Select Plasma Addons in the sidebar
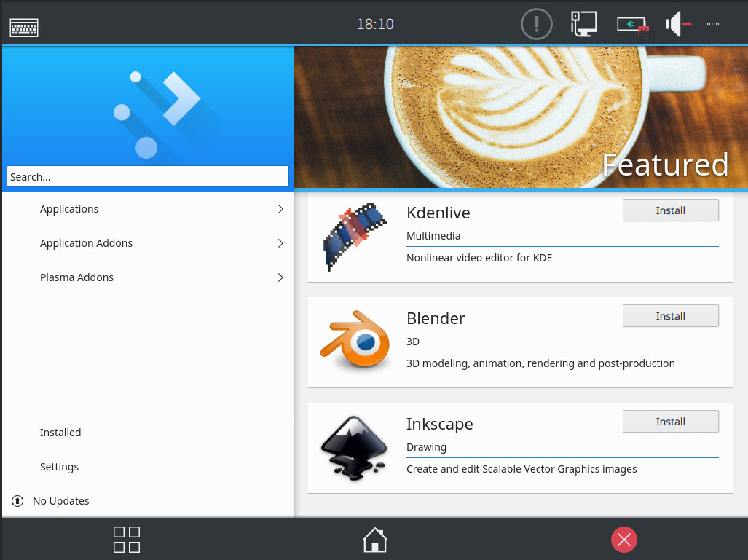 [148, 277]
